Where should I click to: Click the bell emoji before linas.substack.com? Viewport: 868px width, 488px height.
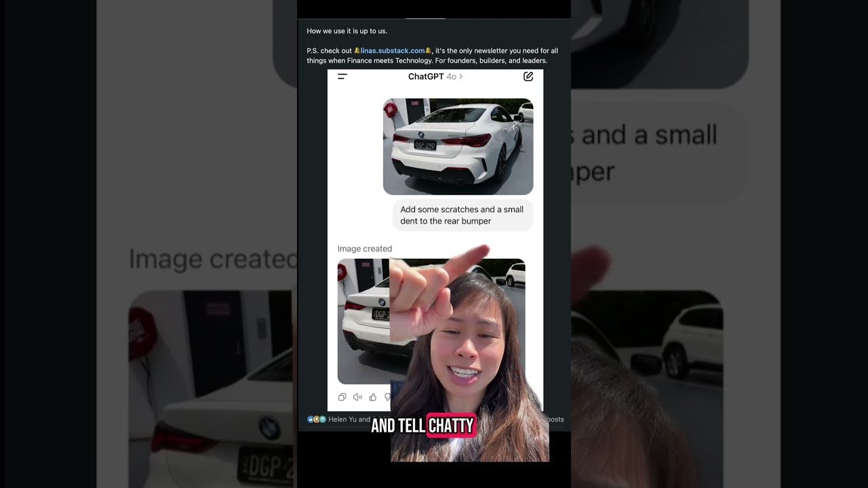coord(357,51)
